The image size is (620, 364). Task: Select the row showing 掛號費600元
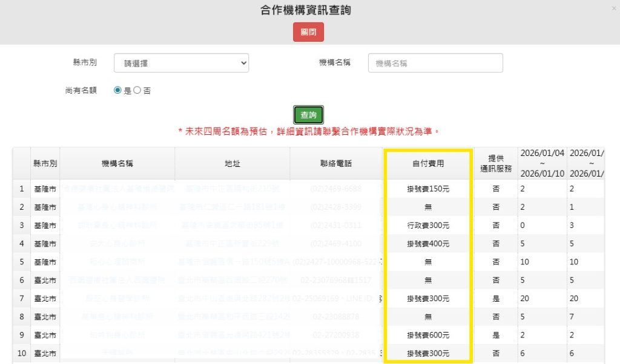click(x=427, y=334)
